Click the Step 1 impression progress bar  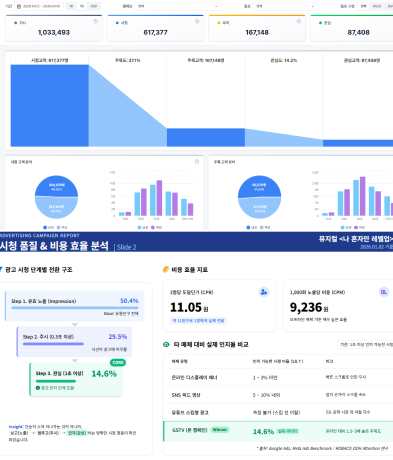75,308
